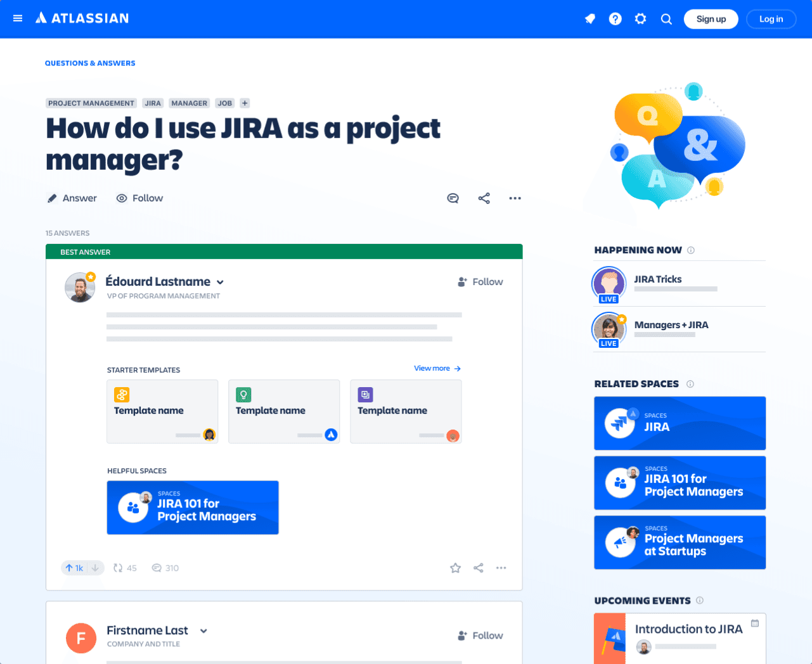Open the hamburger navigation menu
Image resolution: width=812 pixels, height=664 pixels.
(18, 18)
